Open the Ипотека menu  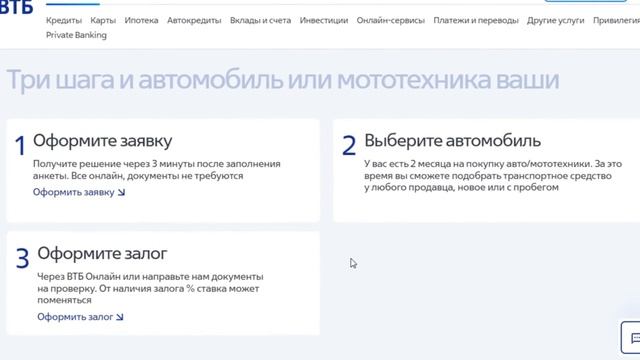(141, 20)
